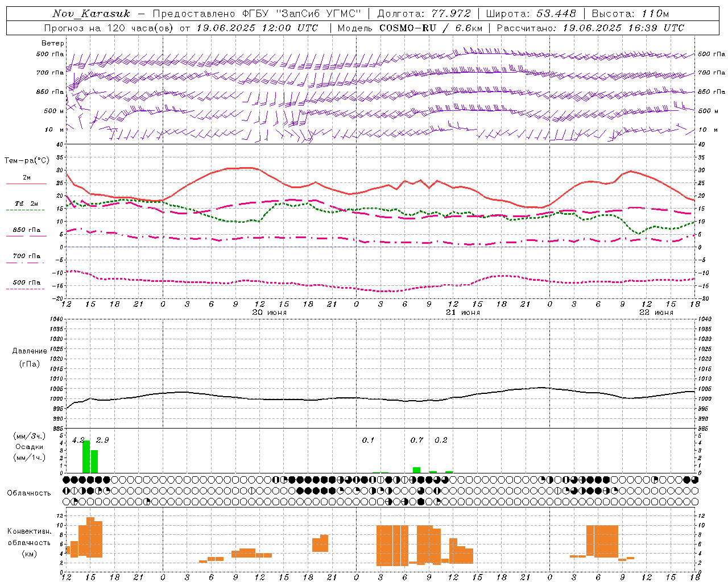Click the 'Осадки' precipitation label
The image size is (728, 582).
pyautogui.click(x=30, y=447)
